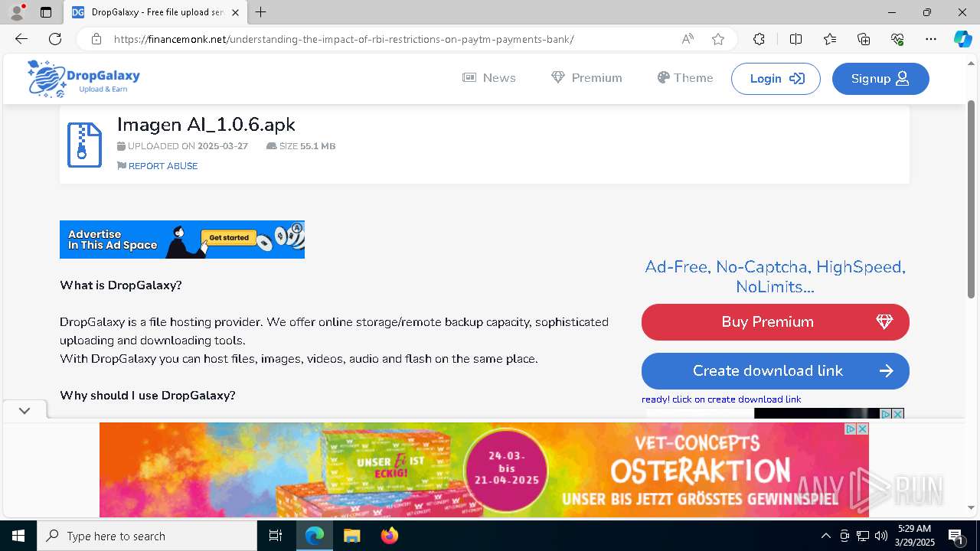This screenshot has width=980, height=551.
Task: Open Task View on taskbar
Action: point(276,536)
